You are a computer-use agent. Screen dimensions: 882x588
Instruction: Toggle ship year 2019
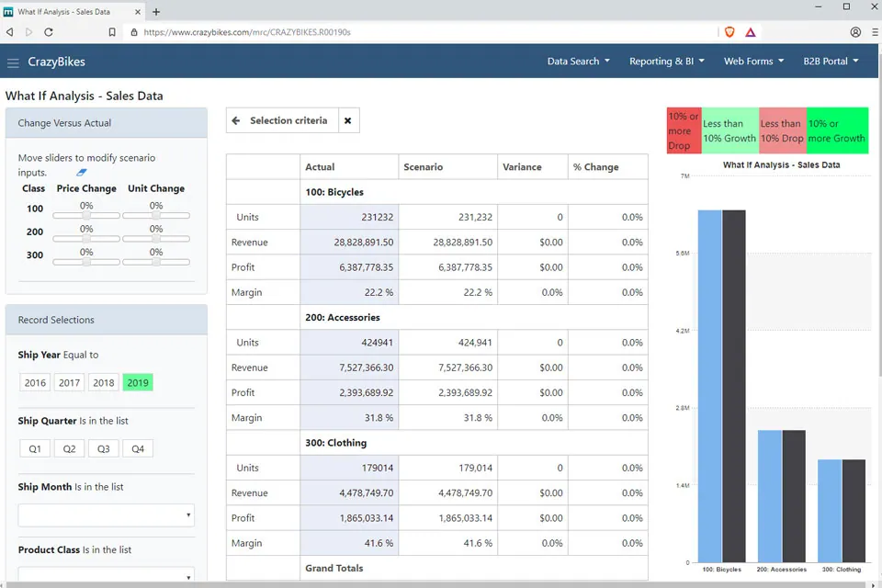pos(138,382)
